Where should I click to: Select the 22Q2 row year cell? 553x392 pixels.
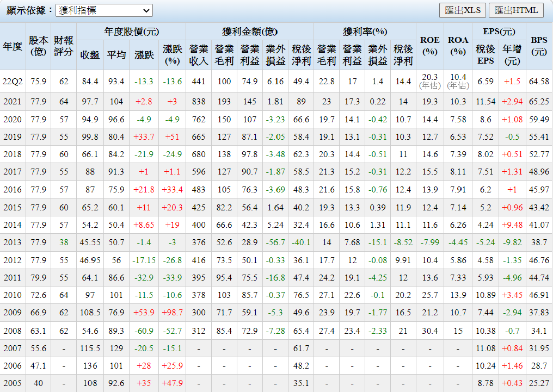pyautogui.click(x=13, y=82)
